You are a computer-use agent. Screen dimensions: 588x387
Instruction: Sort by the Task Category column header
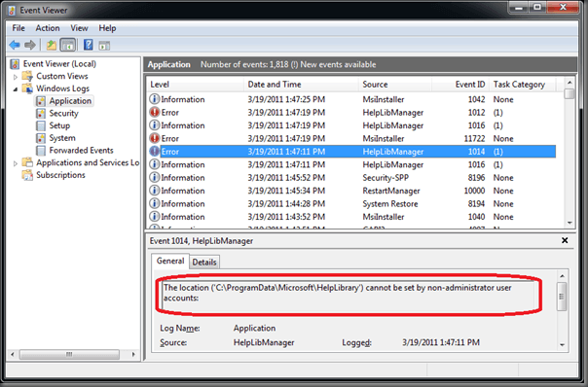pos(523,85)
